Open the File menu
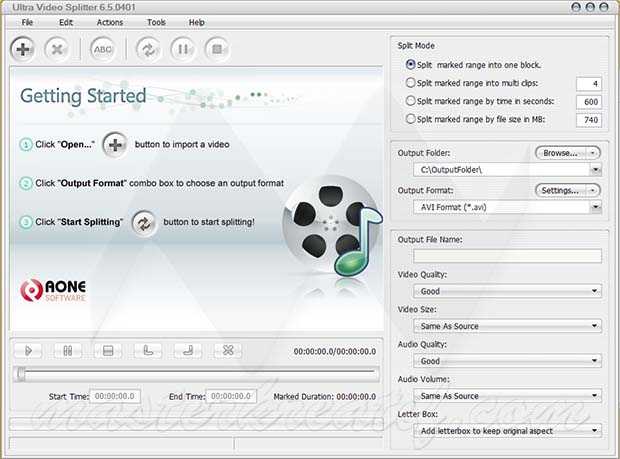This screenshot has height=459, width=620. pyautogui.click(x=27, y=23)
